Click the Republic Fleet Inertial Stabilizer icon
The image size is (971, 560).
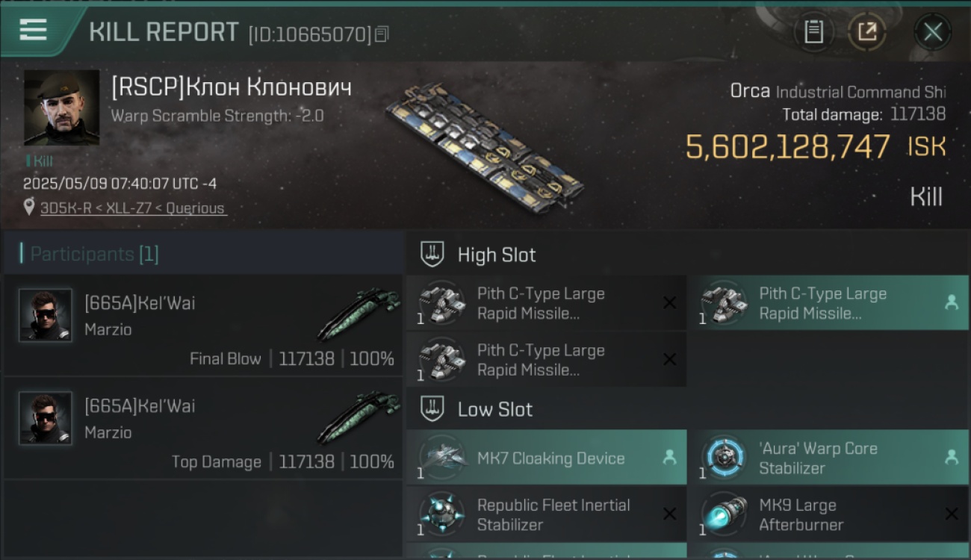tap(441, 514)
